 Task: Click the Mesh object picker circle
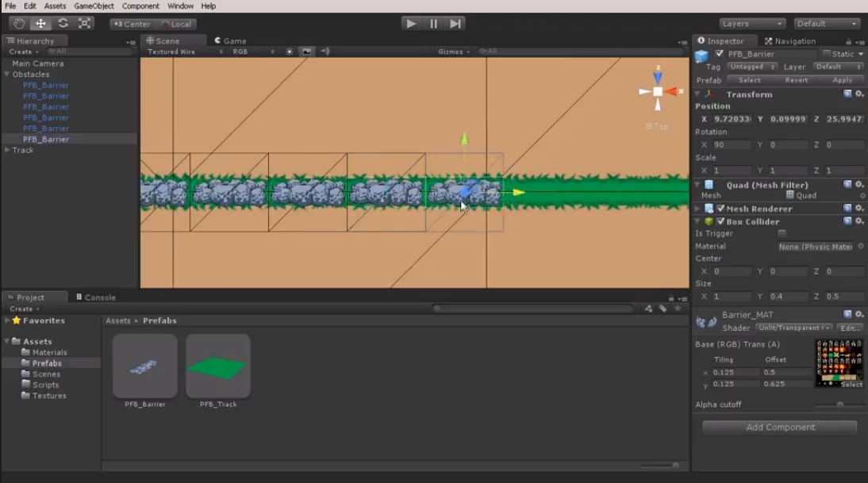[x=862, y=196]
